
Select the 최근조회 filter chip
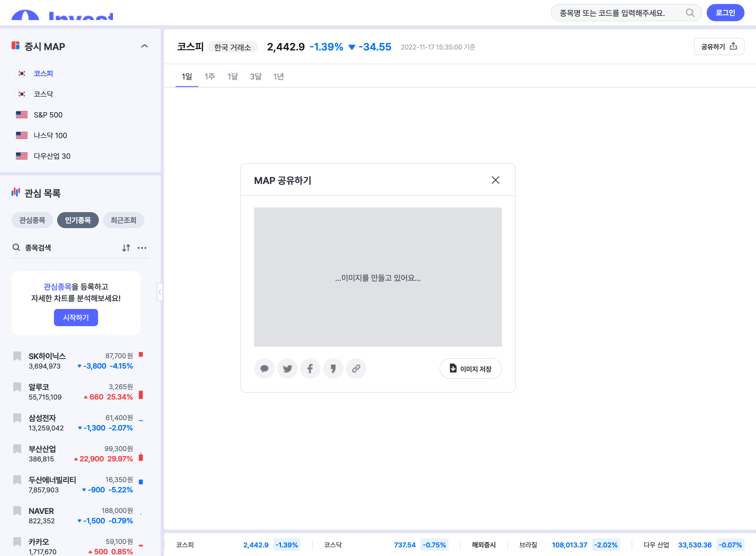pos(124,220)
